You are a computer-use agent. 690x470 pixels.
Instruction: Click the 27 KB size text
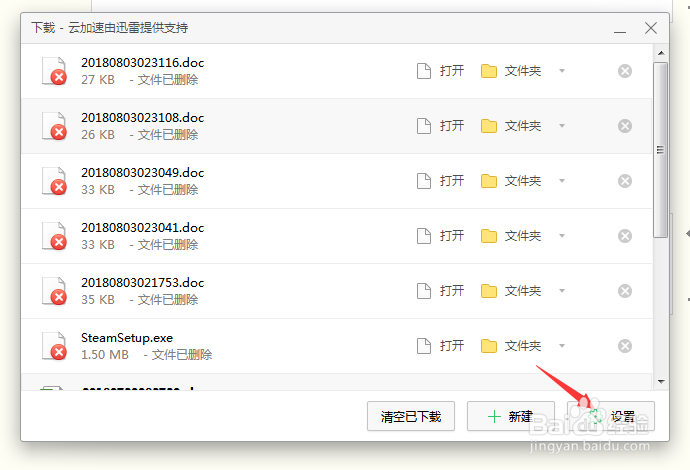click(98, 80)
